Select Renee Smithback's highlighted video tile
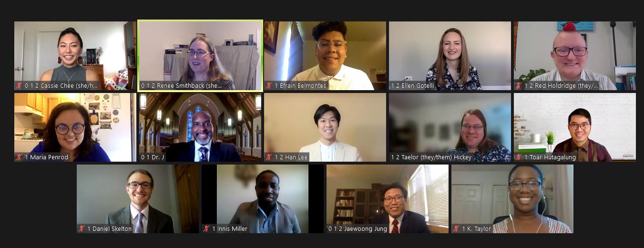This screenshot has width=644, height=248. point(200,55)
